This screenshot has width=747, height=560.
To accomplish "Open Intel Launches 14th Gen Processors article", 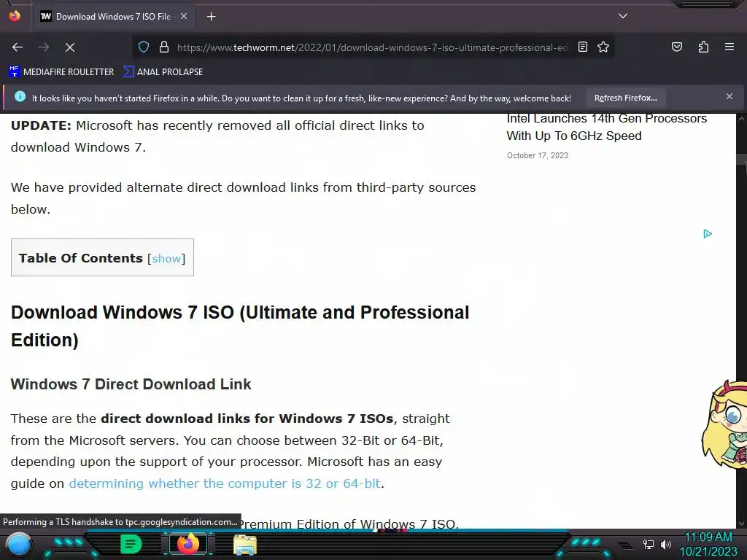I will point(606,127).
